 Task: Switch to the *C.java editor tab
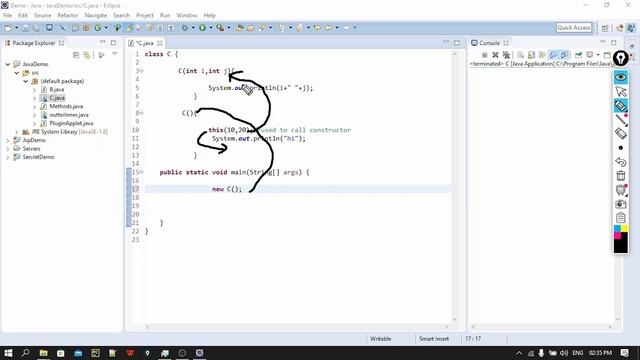tap(145, 43)
